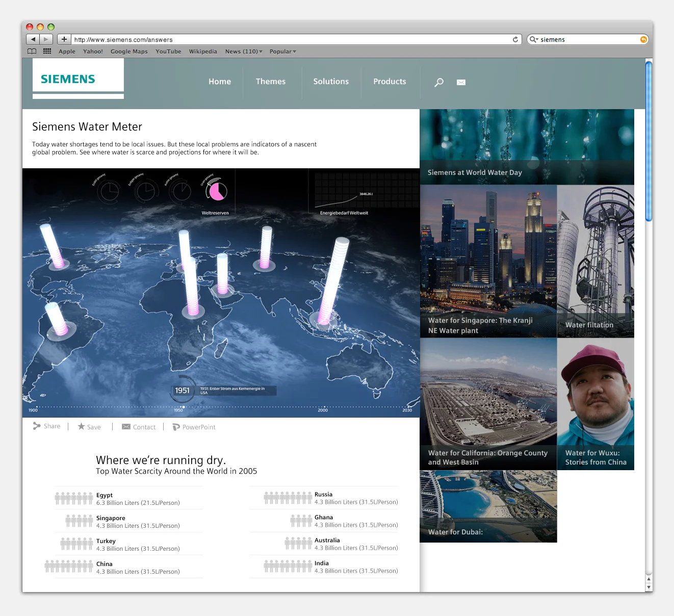Click the heading Where we're running dry.
The image size is (674, 616).
pyautogui.click(x=161, y=460)
